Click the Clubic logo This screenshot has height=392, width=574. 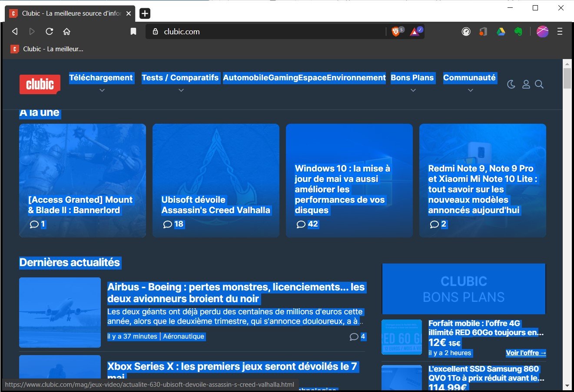pyautogui.click(x=40, y=84)
